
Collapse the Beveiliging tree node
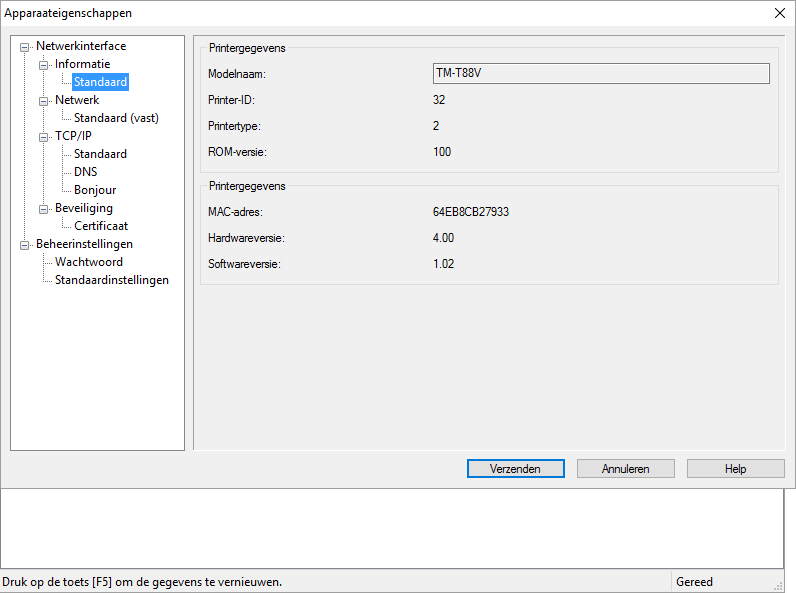pyautogui.click(x=44, y=209)
